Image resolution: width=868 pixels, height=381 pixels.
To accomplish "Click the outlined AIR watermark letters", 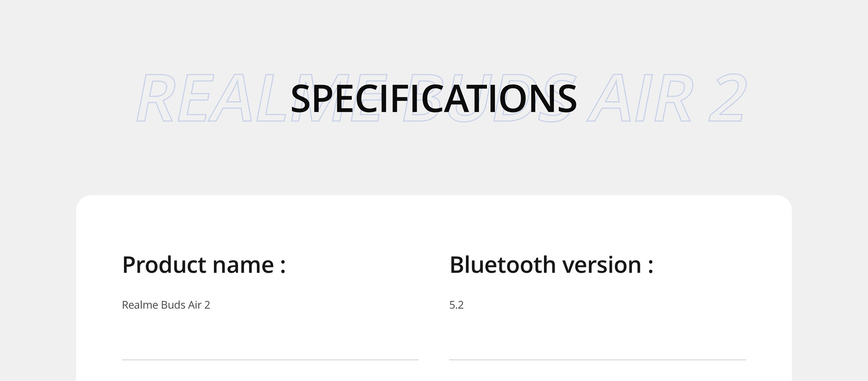I will pyautogui.click(x=640, y=98).
